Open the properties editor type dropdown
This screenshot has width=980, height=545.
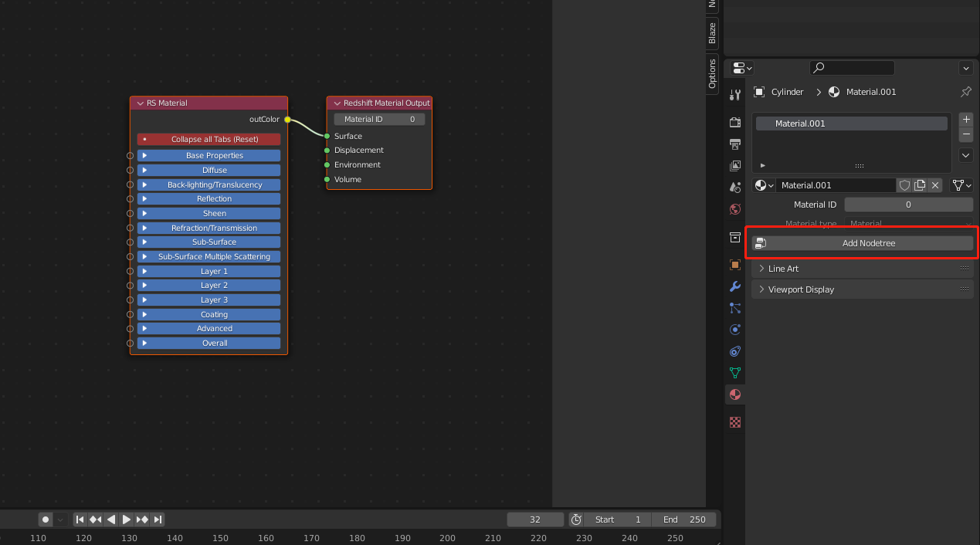[742, 68]
